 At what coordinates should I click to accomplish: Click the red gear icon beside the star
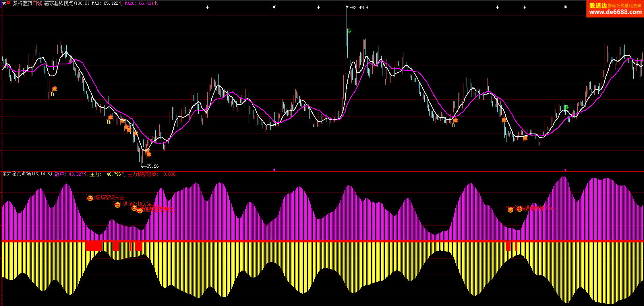(x=8, y=3)
